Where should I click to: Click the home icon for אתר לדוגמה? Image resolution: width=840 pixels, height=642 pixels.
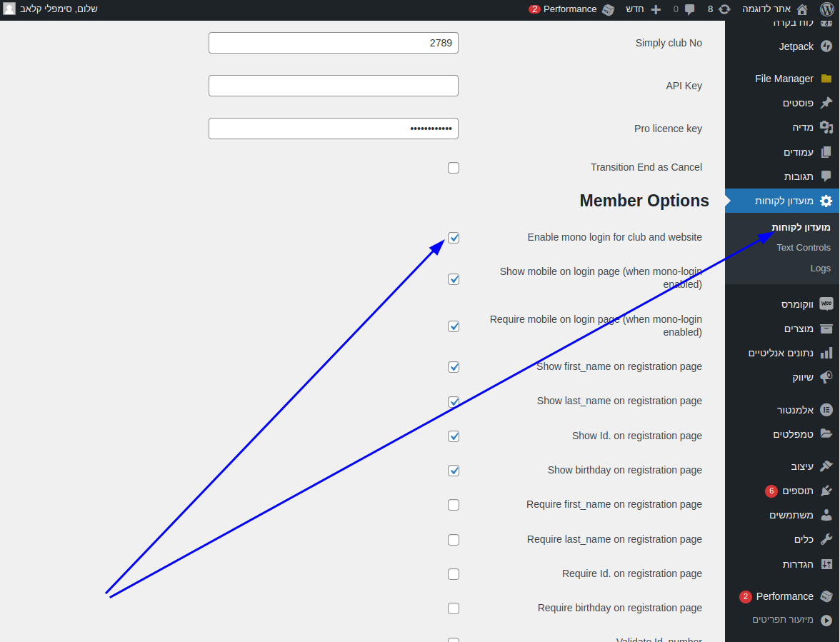pyautogui.click(x=802, y=9)
